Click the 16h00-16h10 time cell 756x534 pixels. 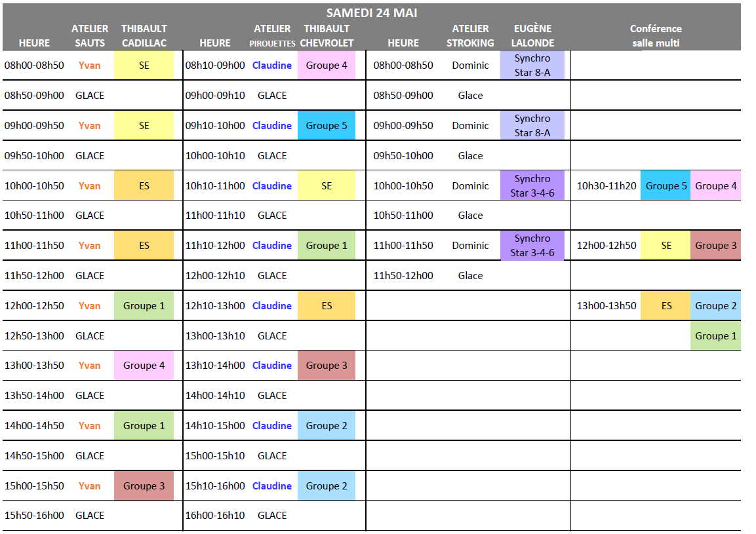[215, 516]
